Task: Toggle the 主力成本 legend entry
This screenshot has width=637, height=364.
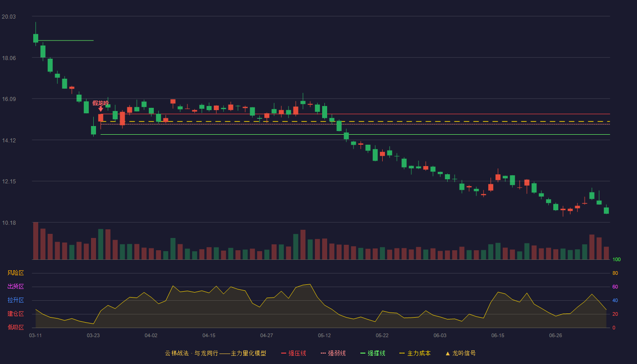Action: pos(415,353)
